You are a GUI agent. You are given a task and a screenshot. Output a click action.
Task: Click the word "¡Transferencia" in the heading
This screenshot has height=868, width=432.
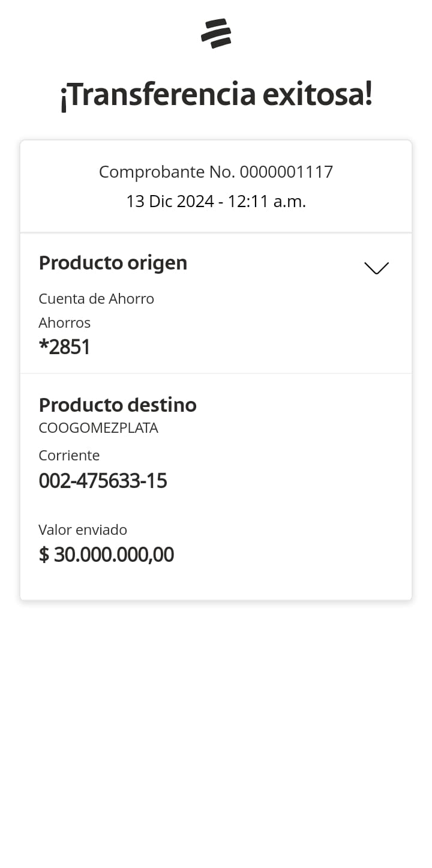pos(157,95)
